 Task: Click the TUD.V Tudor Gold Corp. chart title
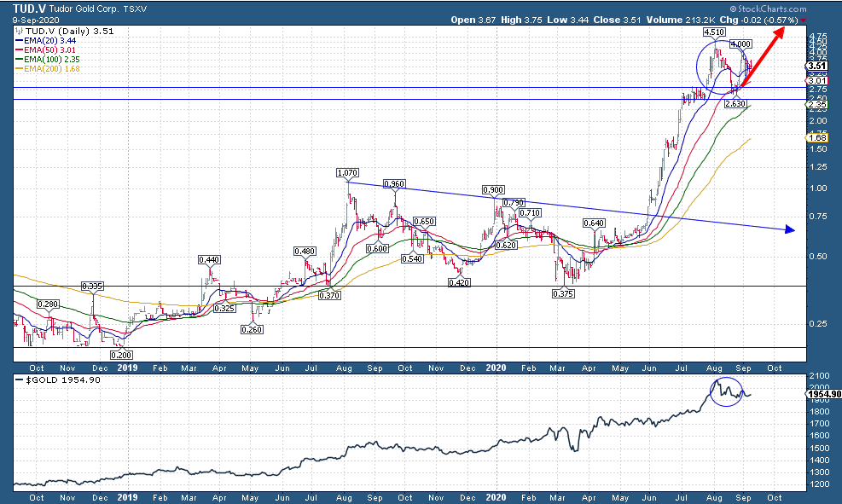(x=79, y=9)
